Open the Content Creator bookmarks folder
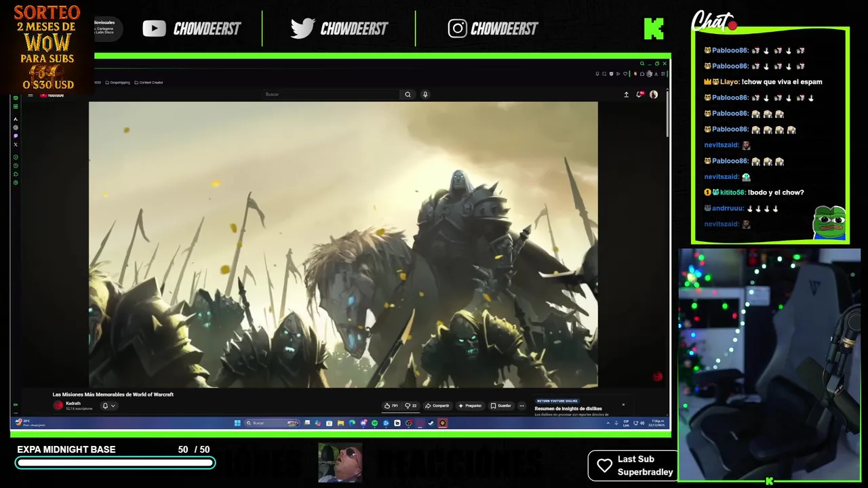 pyautogui.click(x=149, y=82)
